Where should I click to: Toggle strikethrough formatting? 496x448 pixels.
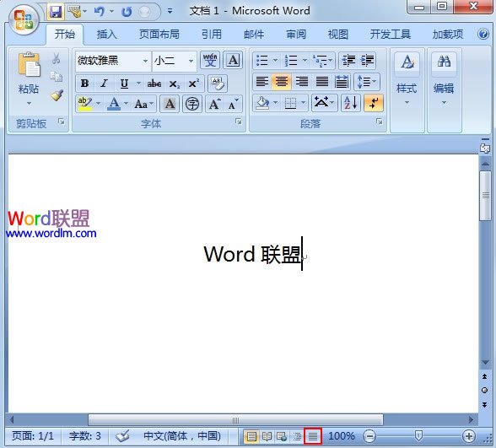[154, 84]
